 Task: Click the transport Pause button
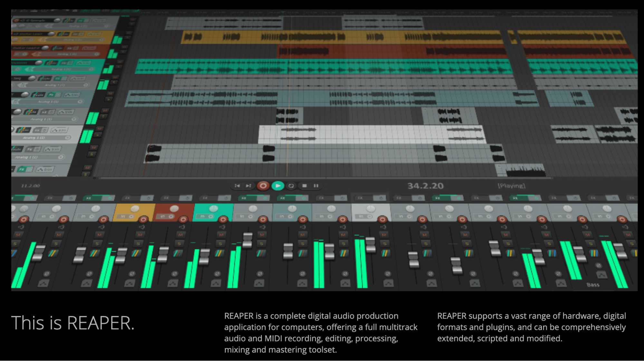(x=316, y=186)
